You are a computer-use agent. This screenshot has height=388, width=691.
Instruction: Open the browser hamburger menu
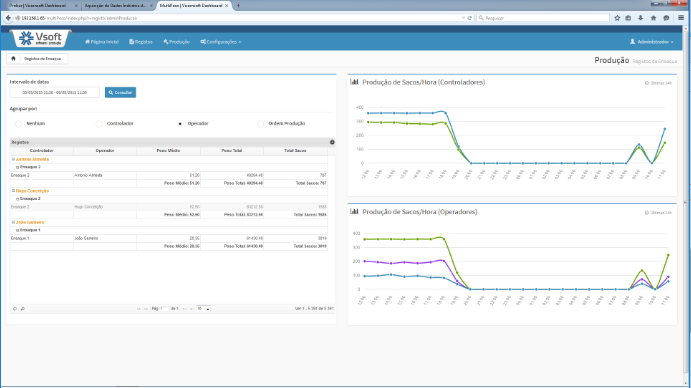pyautogui.click(x=681, y=18)
